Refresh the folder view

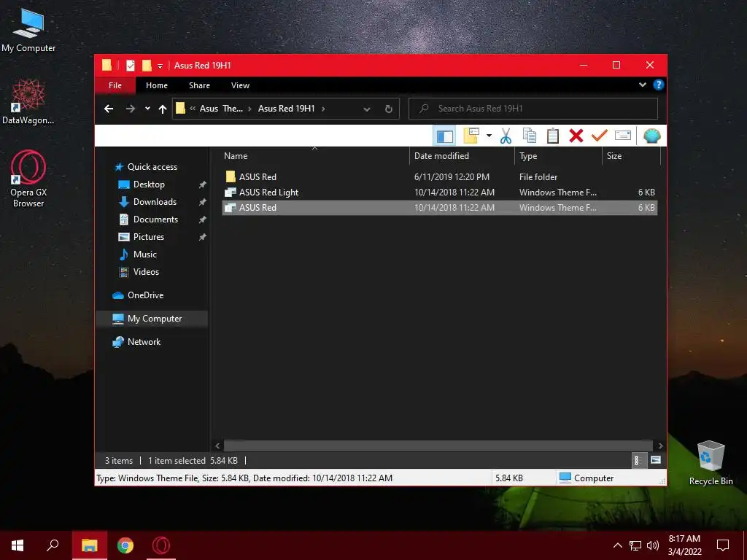[388, 109]
